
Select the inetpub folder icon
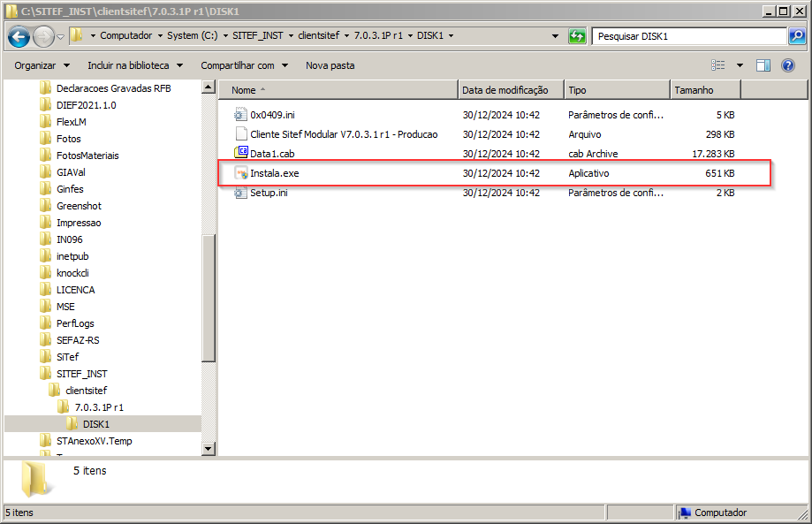[x=46, y=255]
